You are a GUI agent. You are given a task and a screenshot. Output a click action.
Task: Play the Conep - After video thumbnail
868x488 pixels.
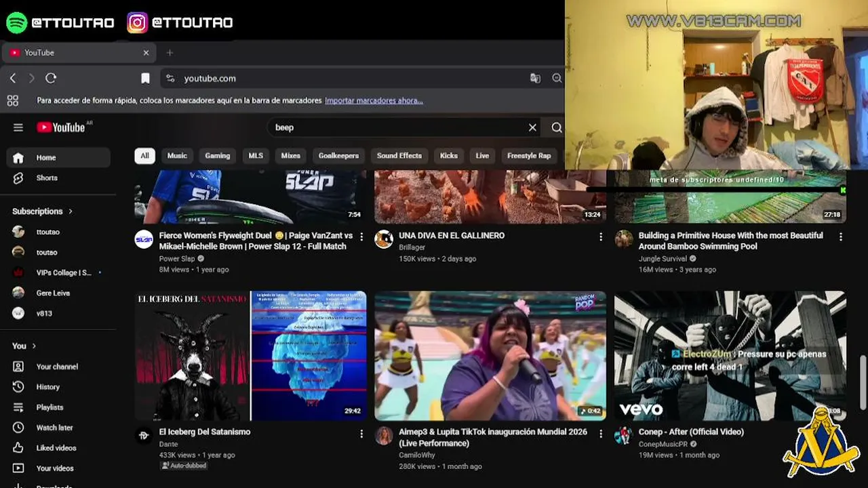coord(730,356)
